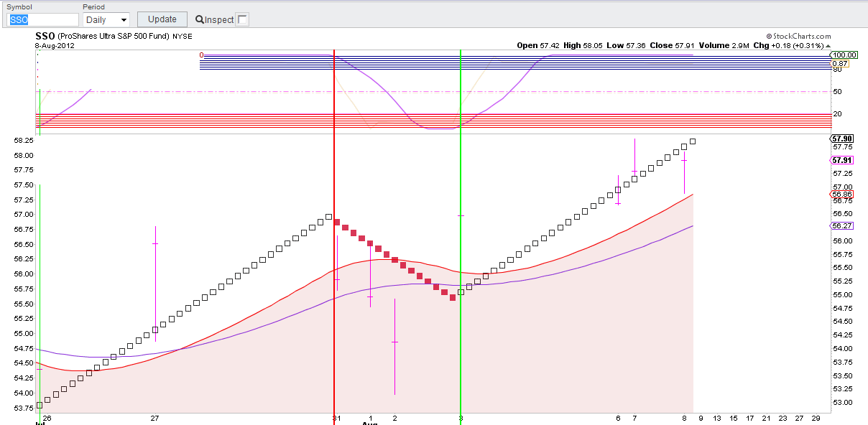The width and height of the screenshot is (868, 425).
Task: Click the 0.87 indicator value tag
Action: 841,63
